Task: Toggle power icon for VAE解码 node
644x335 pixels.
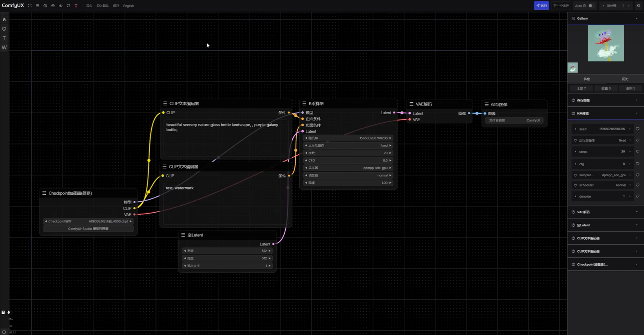Action: (x=573, y=212)
